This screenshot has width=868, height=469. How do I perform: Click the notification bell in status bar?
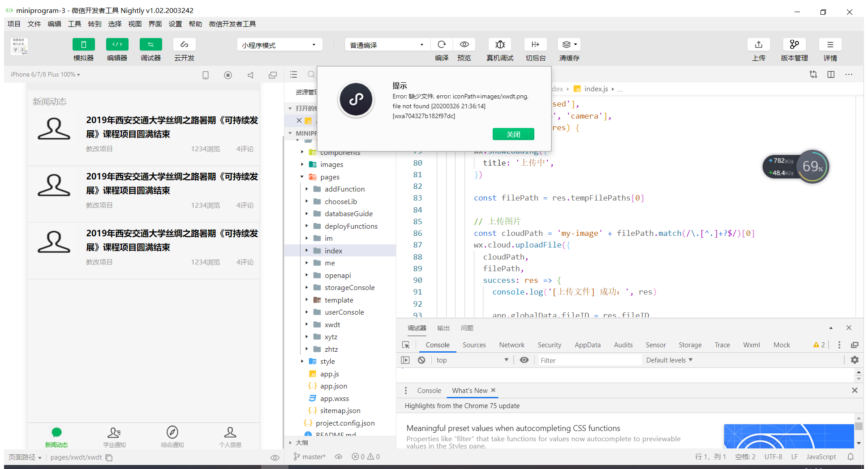[851, 457]
